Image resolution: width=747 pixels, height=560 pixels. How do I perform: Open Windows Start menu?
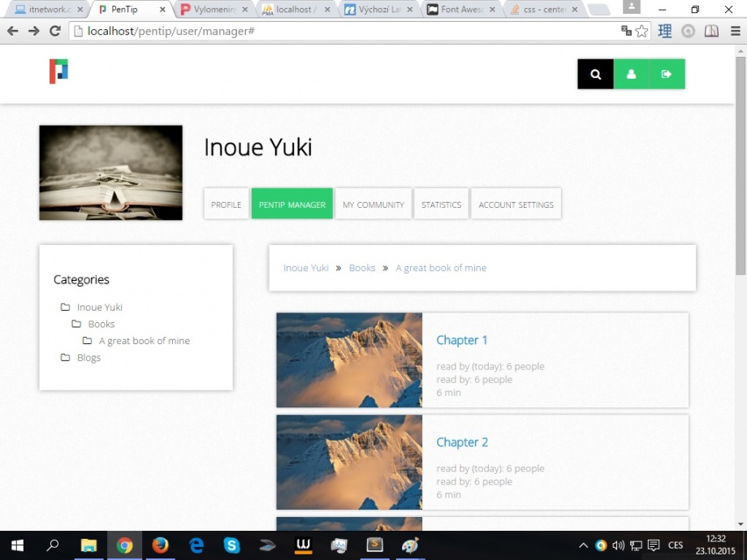coord(18,545)
